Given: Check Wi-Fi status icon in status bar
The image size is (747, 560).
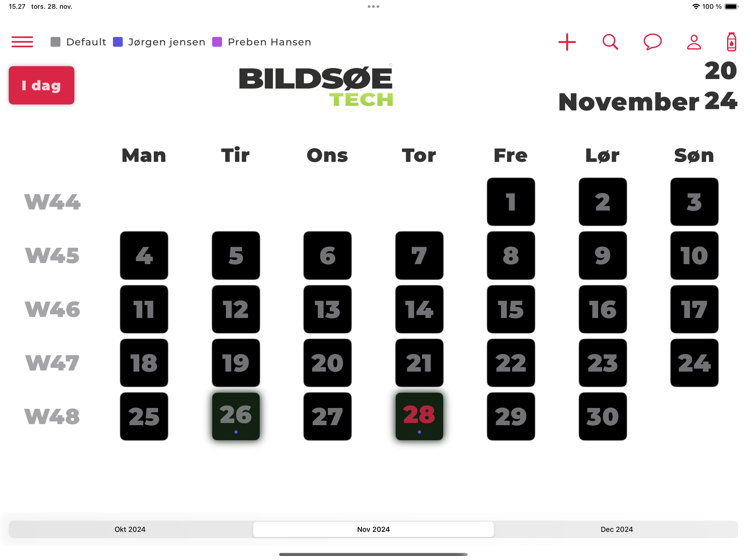Looking at the screenshot, I should (689, 7).
